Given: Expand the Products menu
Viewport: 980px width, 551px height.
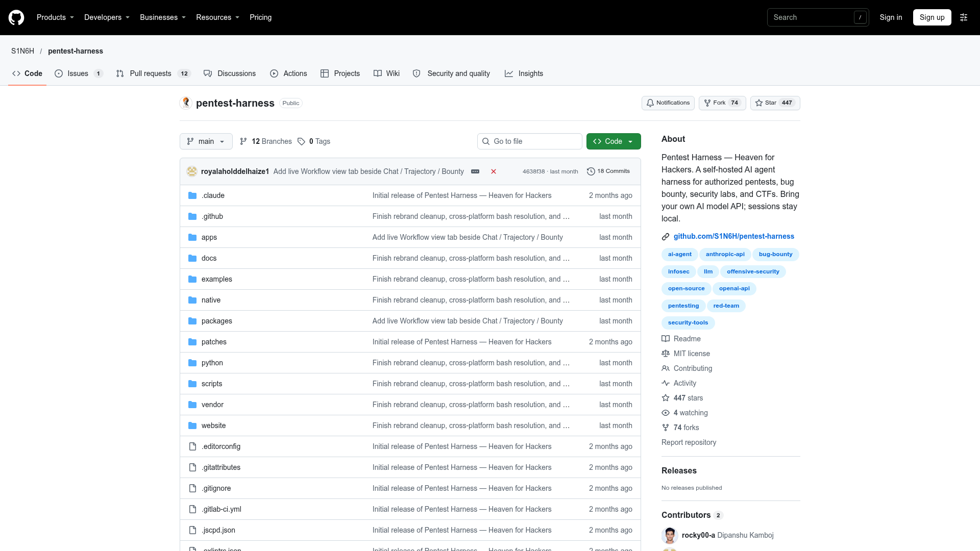Looking at the screenshot, I should tap(55, 17).
